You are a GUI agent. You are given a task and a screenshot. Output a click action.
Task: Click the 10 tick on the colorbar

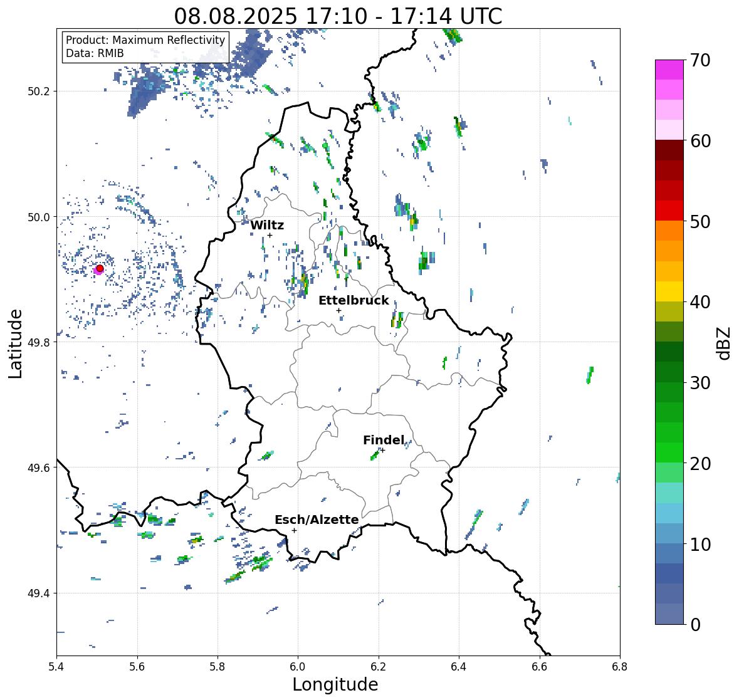click(700, 544)
